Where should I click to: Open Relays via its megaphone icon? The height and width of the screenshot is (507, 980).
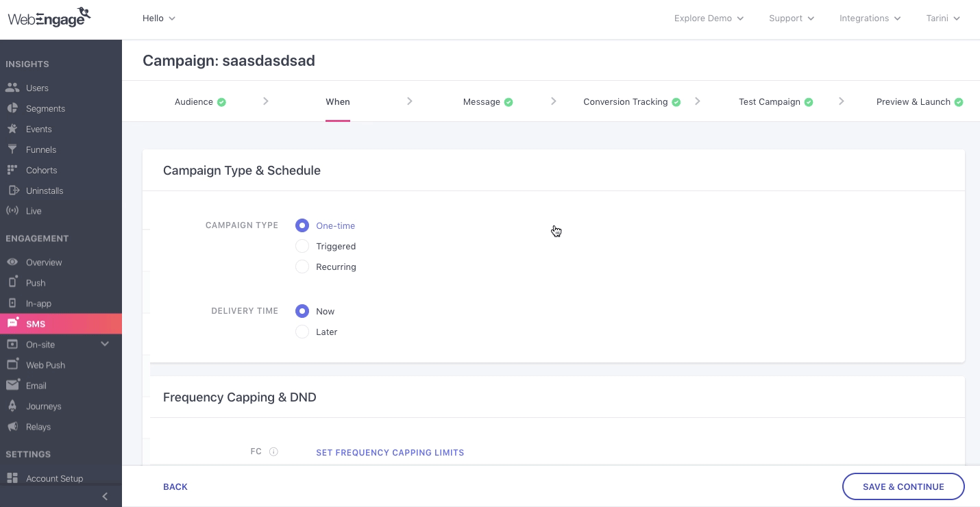[x=12, y=426]
